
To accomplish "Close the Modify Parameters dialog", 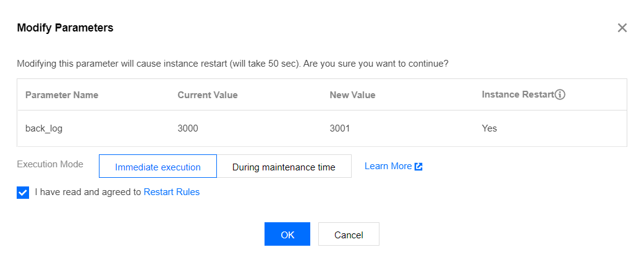I will click(622, 28).
